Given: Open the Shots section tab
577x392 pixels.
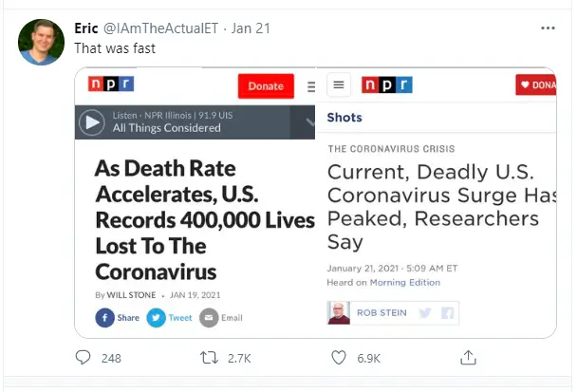Looking at the screenshot, I should pos(344,118).
